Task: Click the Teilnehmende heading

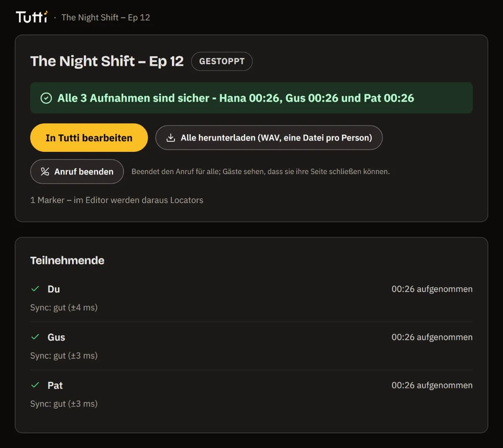Action: 67,260
